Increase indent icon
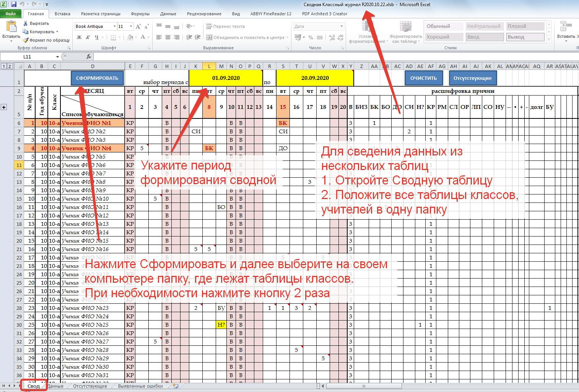 (x=198, y=37)
